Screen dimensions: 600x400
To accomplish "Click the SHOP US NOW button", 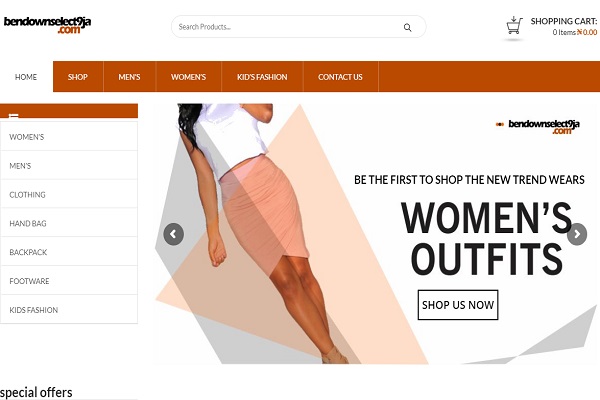I will [458, 305].
